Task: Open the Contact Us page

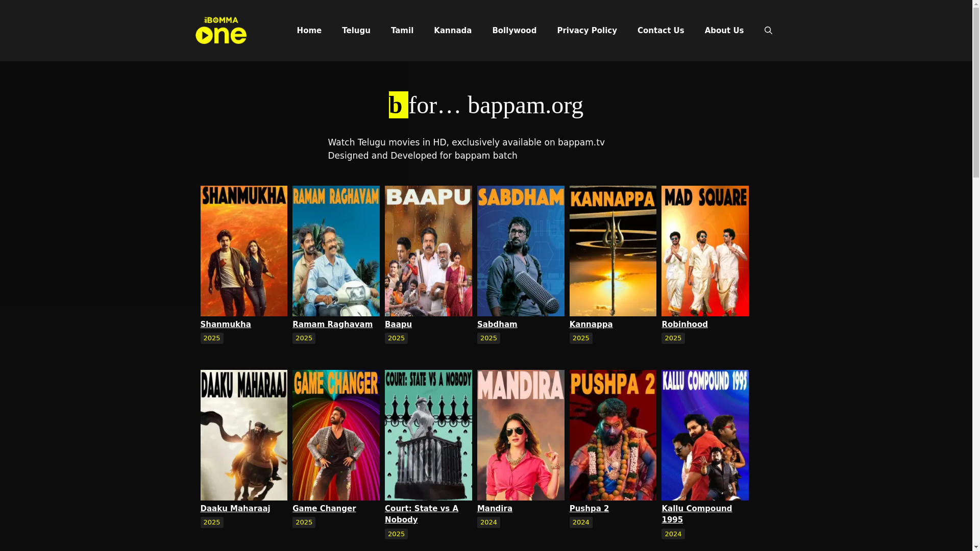Action: tap(660, 31)
